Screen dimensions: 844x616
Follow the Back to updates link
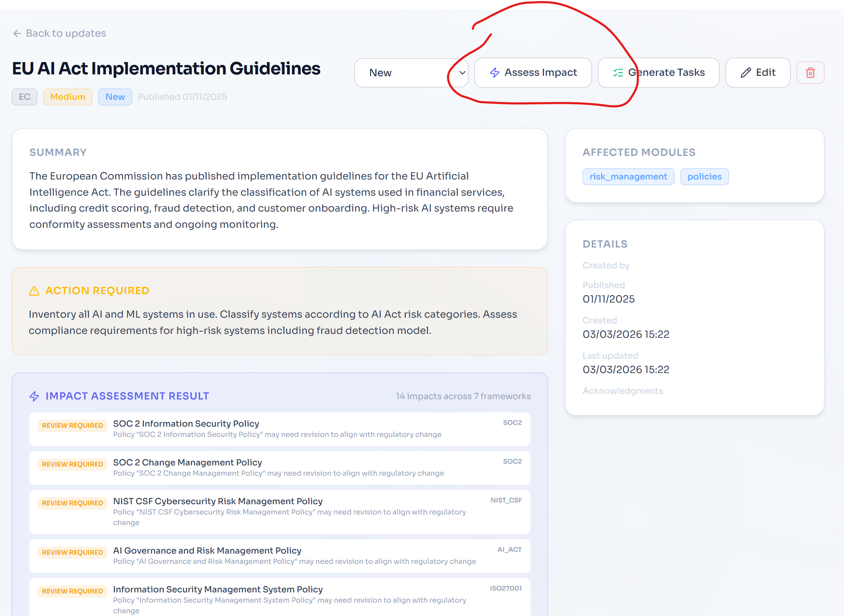point(66,33)
